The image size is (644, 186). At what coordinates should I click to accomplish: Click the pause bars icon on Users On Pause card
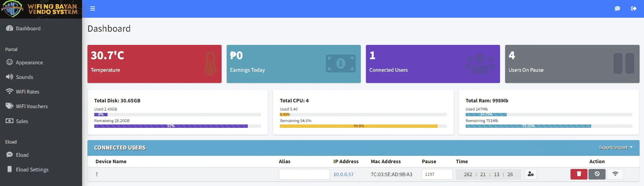coord(624,64)
